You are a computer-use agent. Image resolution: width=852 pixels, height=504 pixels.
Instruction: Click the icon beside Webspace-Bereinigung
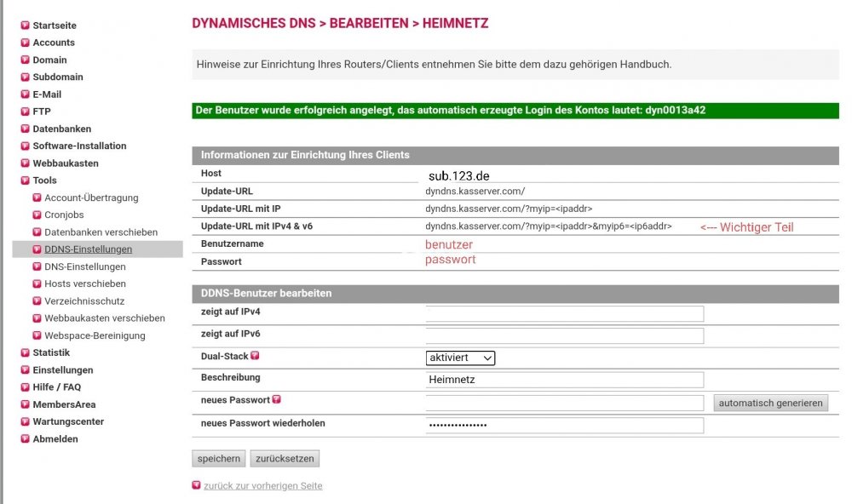point(37,335)
